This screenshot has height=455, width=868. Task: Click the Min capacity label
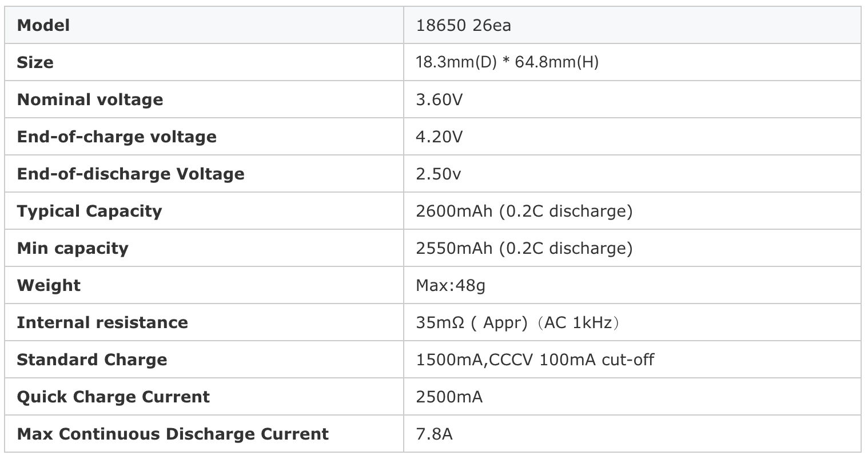pos(73,248)
